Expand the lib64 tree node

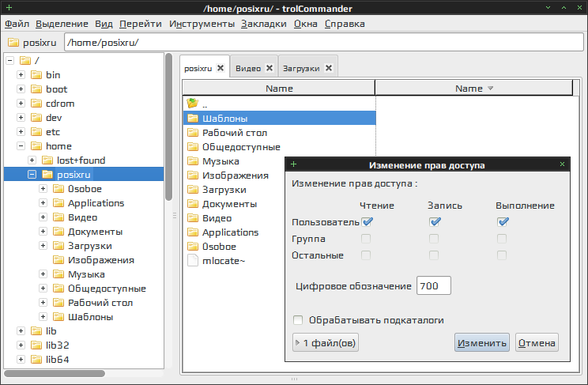pos(21,360)
